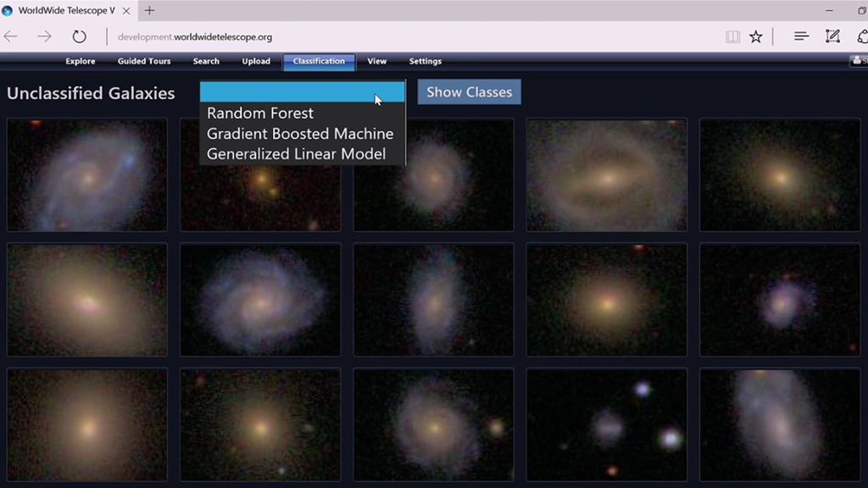Make a web note pen icon
868x488 pixels.
832,36
